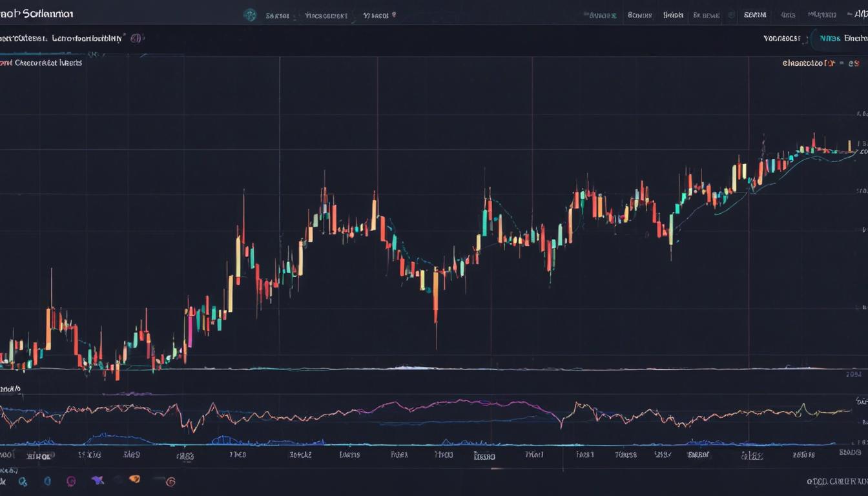Click the chart watermark link at bottom-right
The width and height of the screenshot is (868, 496).
[x=836, y=480]
